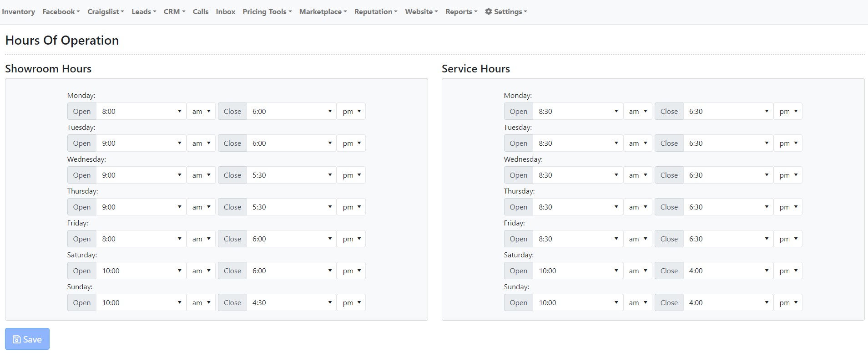Viewport: 868px width, 353px height.
Task: Go to the Inventory page
Action: [x=19, y=12]
